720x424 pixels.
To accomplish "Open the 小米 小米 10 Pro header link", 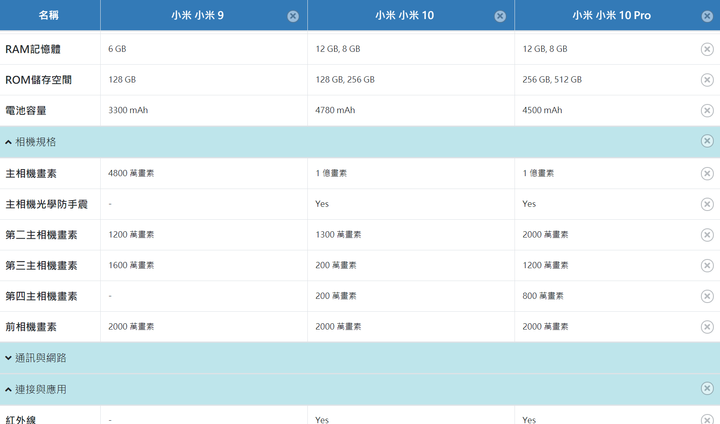I will tap(612, 16).
